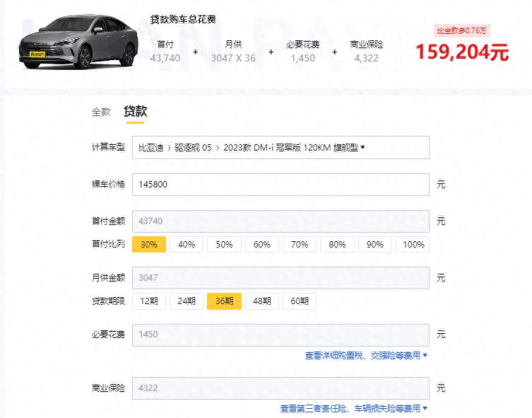The height and width of the screenshot is (418, 532).
Task: Click the 商业保险 field showing 4322
Action: tap(280, 388)
